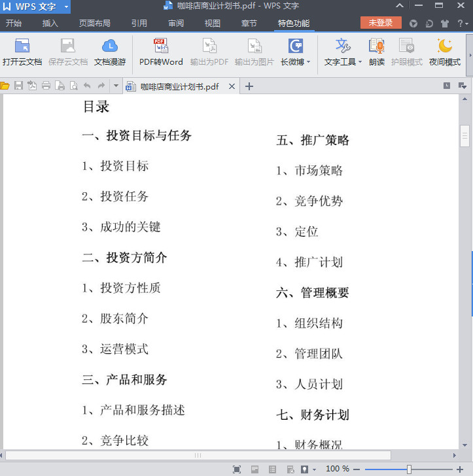Click the tab bar panel icon beside tab list
The height and width of the screenshot is (476, 473).
click(447, 86)
